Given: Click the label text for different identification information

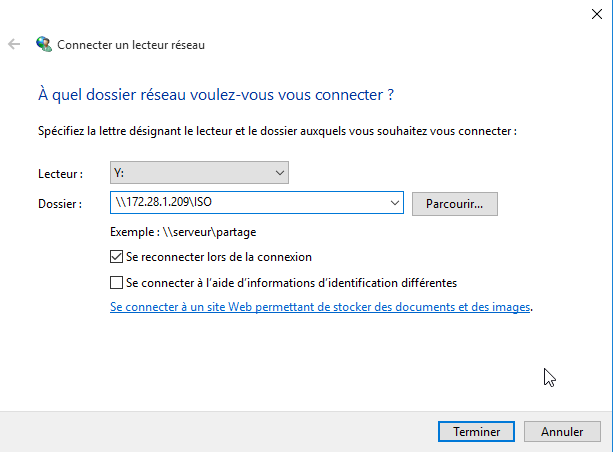Looking at the screenshot, I should [291, 283].
